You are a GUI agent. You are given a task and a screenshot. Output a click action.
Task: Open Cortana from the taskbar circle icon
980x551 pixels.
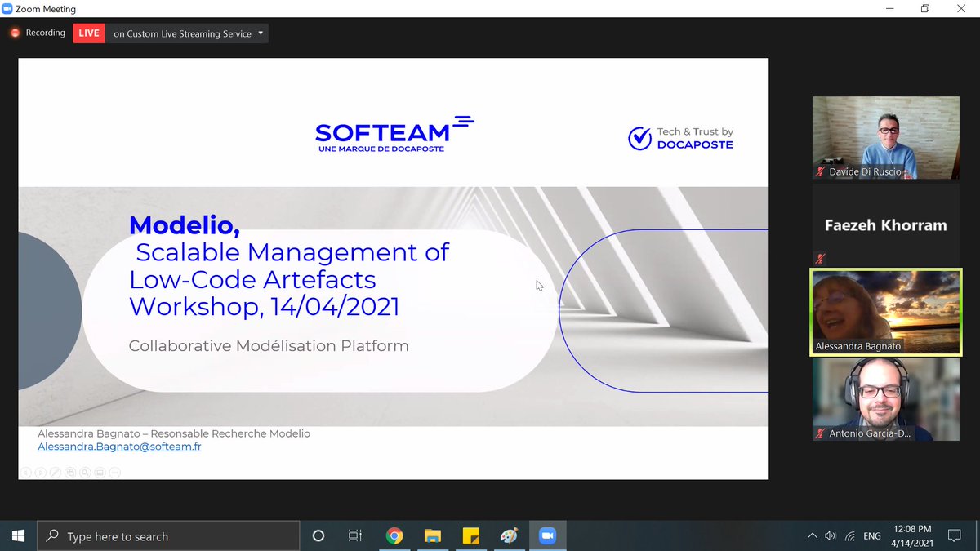pyautogui.click(x=318, y=535)
